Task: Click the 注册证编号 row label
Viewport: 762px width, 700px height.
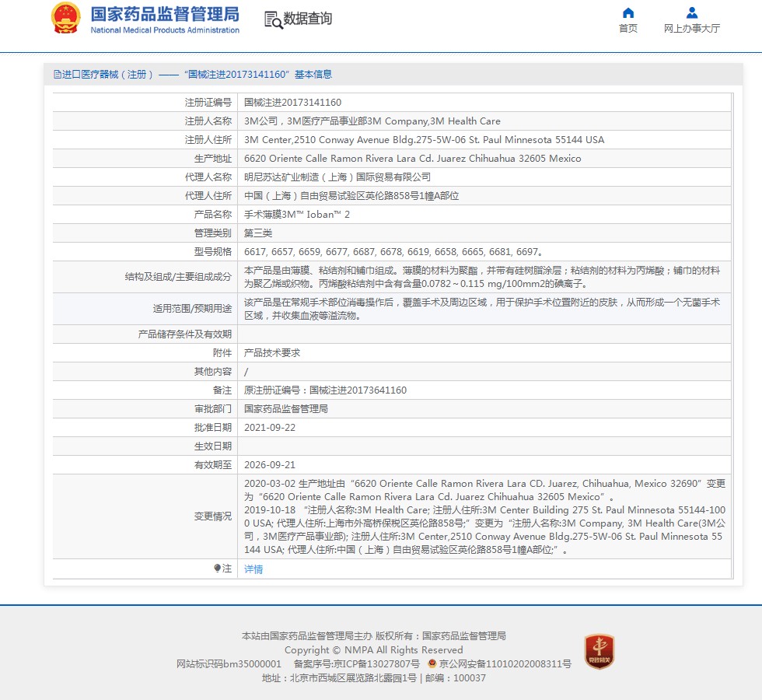Action: [x=208, y=103]
